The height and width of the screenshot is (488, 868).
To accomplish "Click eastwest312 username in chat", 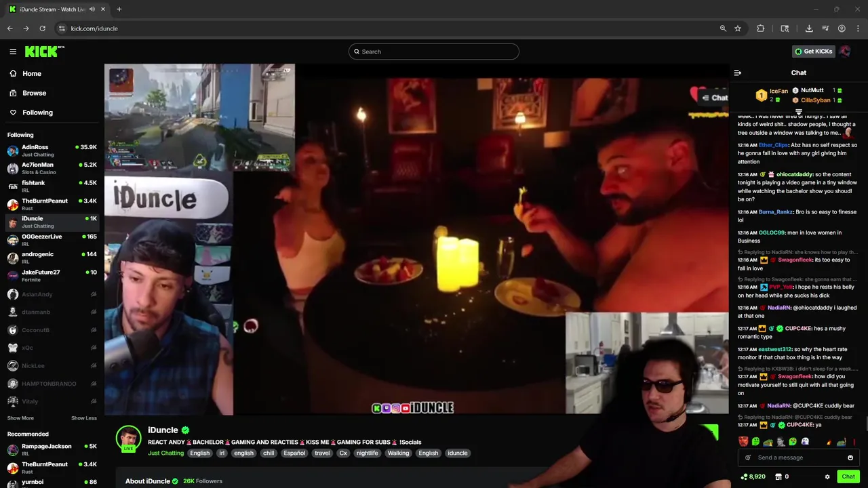I will coord(775,350).
